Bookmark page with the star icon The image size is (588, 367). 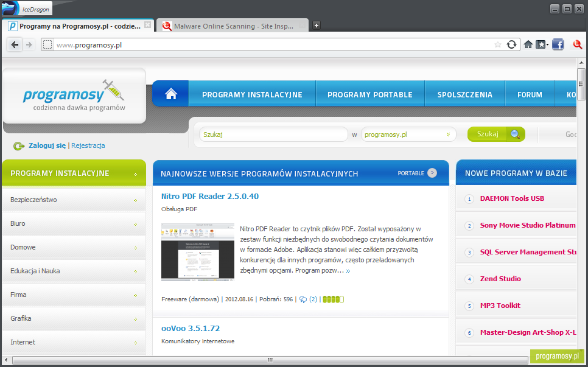click(498, 45)
